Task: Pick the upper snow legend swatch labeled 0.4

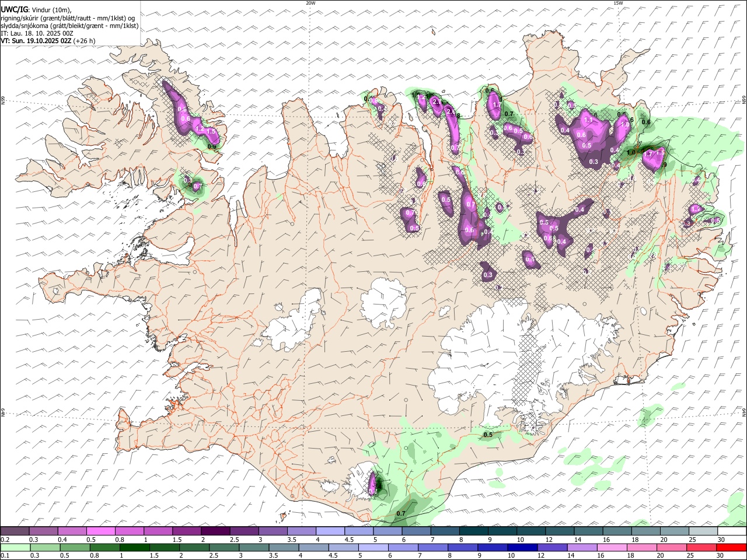Action: coord(72,531)
